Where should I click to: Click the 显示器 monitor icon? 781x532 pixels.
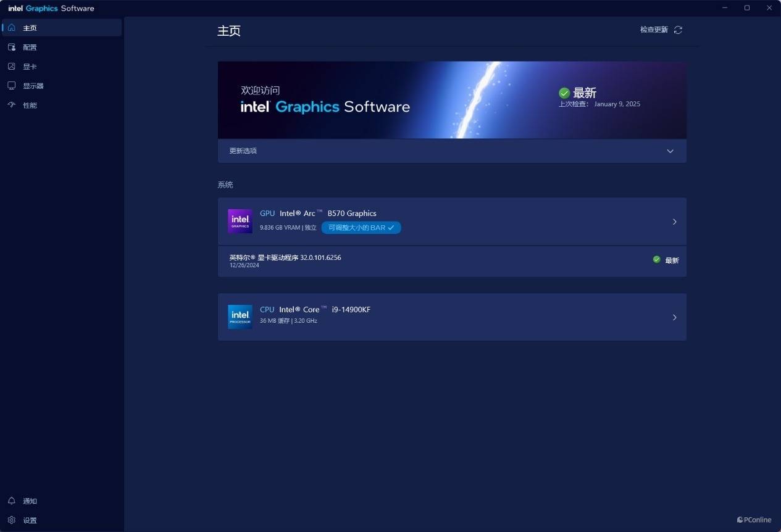coord(11,86)
